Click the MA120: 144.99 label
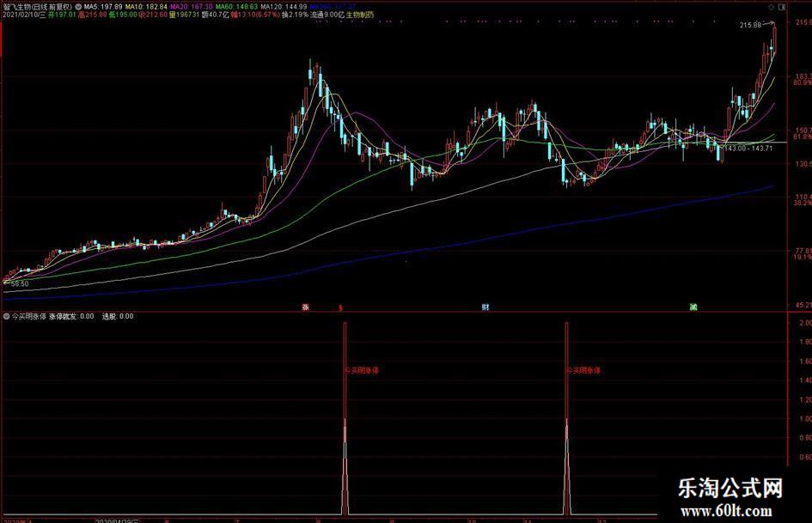 (x=284, y=7)
